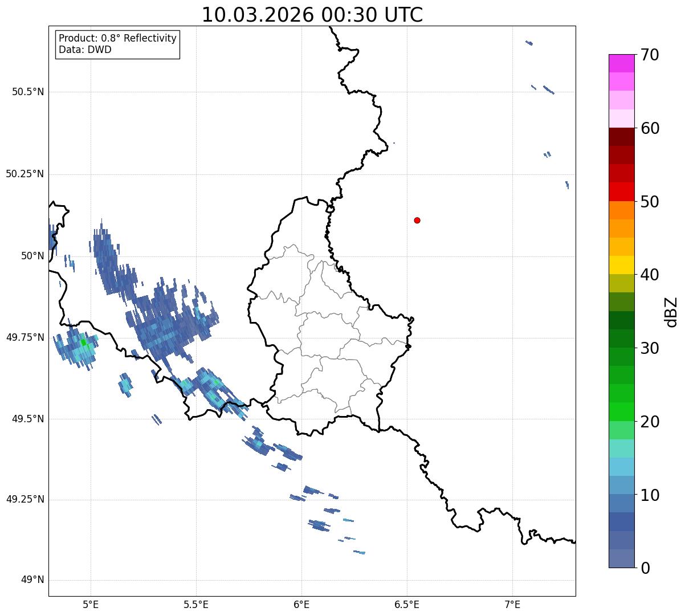The width and height of the screenshot is (685, 616).
Task: Click the colorbar 40 tick label
Action: (x=650, y=275)
